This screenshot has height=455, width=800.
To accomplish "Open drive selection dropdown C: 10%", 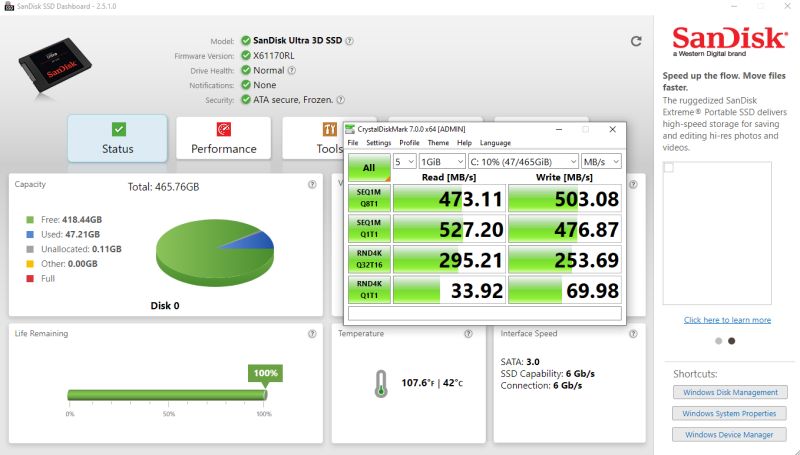I will pos(523,162).
